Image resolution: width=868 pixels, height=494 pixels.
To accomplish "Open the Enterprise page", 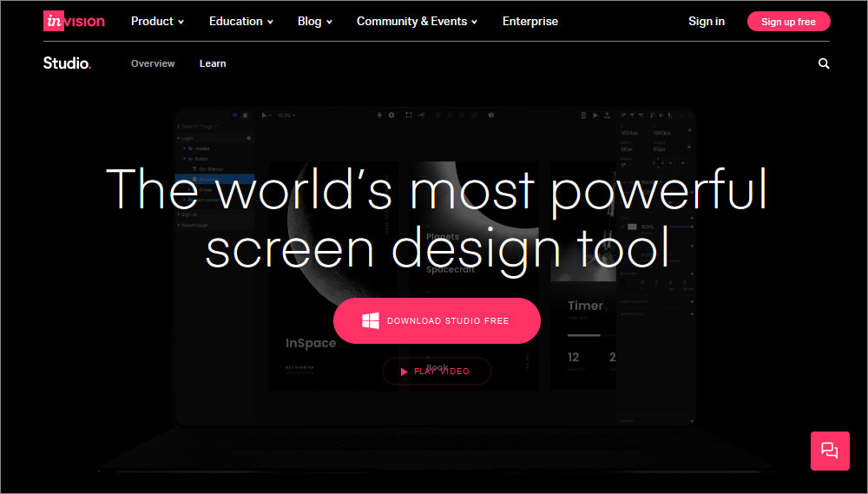I will click(529, 21).
